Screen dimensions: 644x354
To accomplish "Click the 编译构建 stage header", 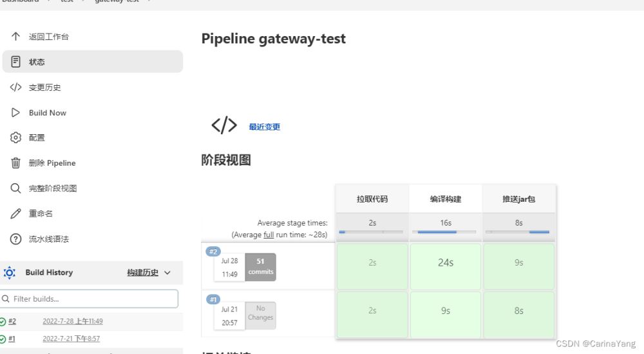I will [446, 199].
